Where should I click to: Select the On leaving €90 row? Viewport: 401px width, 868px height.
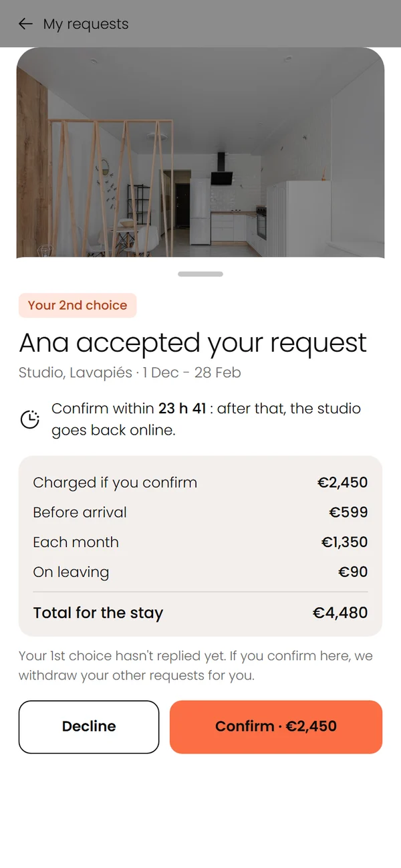(x=200, y=572)
